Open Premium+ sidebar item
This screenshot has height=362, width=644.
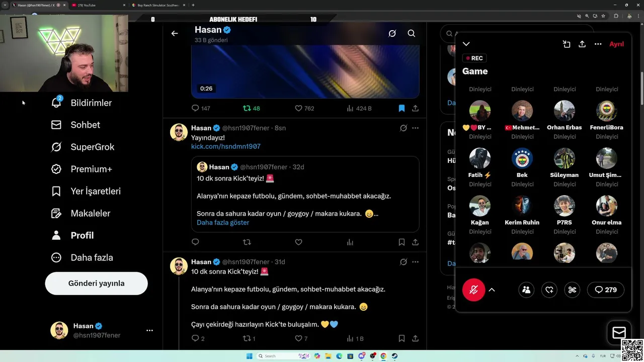[82, 169]
